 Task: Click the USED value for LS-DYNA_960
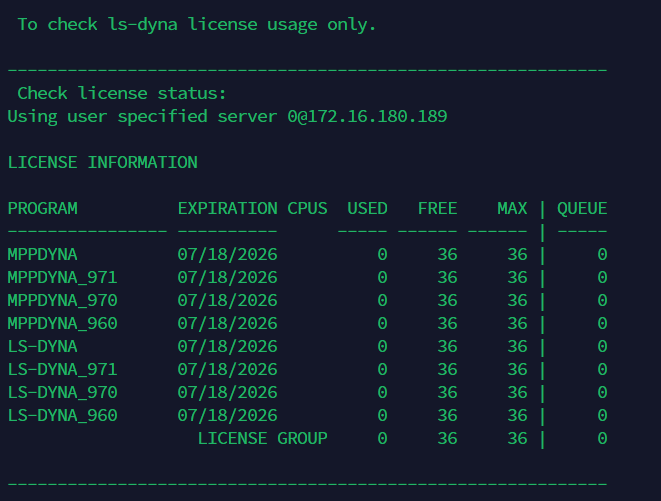(382, 415)
